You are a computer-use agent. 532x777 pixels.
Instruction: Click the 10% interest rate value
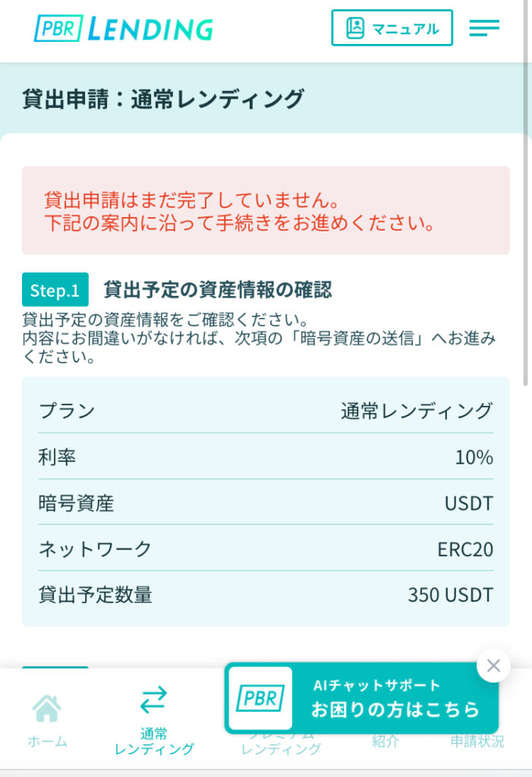tap(474, 458)
